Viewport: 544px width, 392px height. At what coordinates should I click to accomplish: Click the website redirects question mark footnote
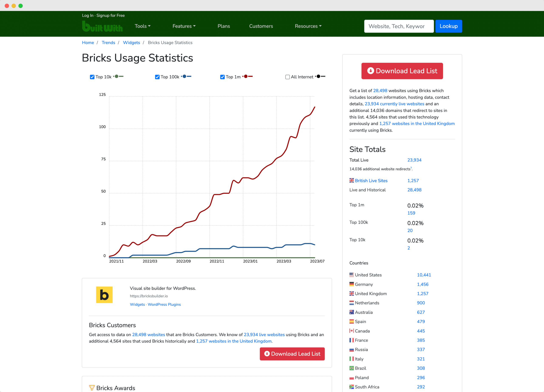click(x=411, y=168)
